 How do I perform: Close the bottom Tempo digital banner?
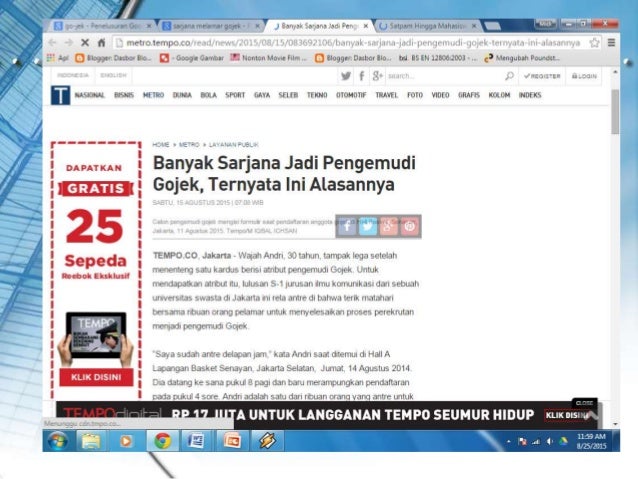584,403
